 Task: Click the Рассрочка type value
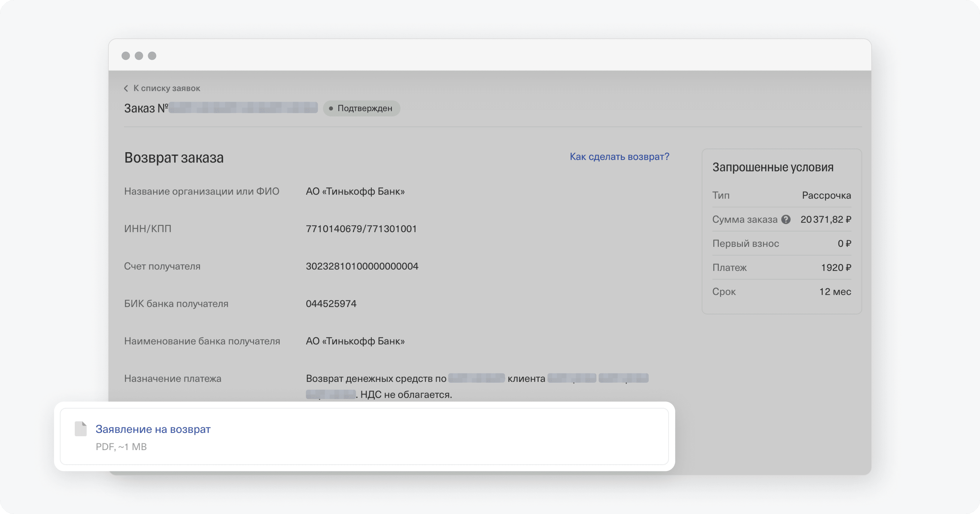point(826,195)
